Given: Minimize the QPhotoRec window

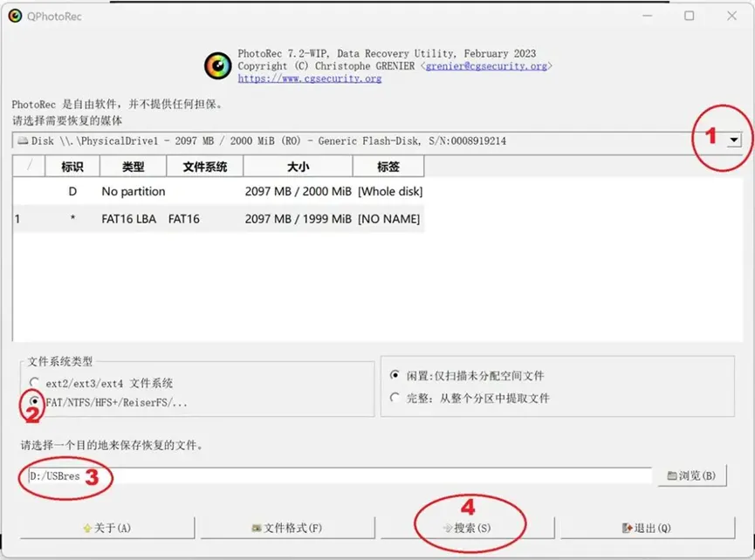Looking at the screenshot, I should (x=648, y=16).
